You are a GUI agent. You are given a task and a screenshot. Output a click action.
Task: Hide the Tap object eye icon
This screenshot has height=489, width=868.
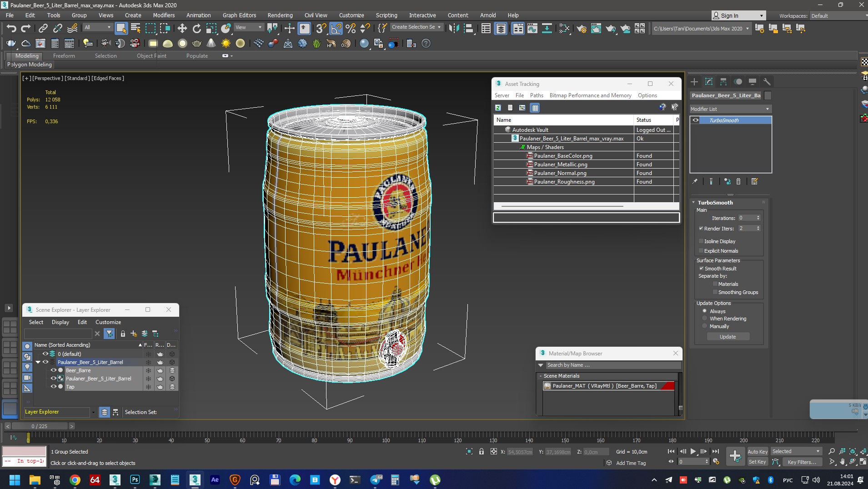pyautogui.click(x=53, y=387)
